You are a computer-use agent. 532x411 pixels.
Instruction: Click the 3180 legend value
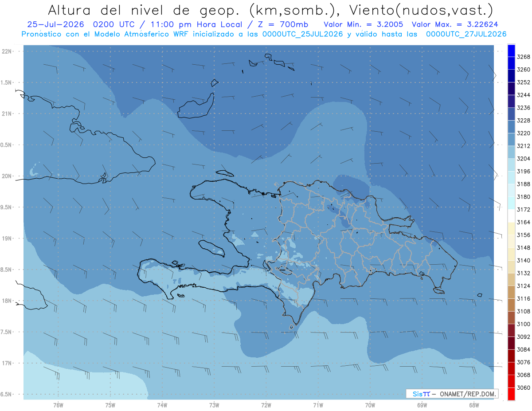click(x=524, y=197)
